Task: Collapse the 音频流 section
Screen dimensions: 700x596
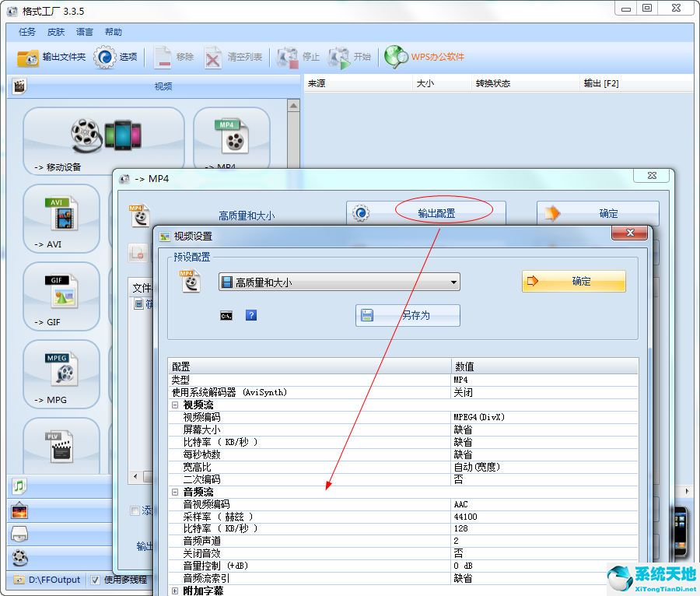Action: 175,492
